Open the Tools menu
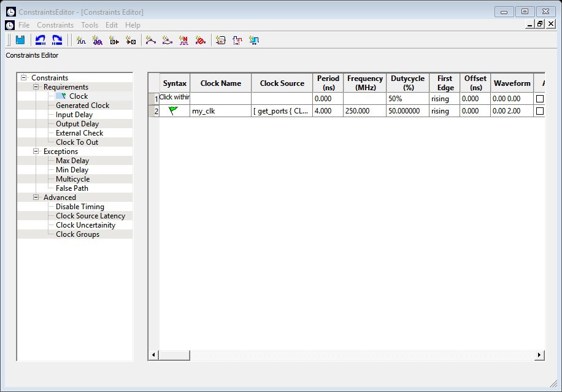The height and width of the screenshot is (392, 562). (90, 25)
